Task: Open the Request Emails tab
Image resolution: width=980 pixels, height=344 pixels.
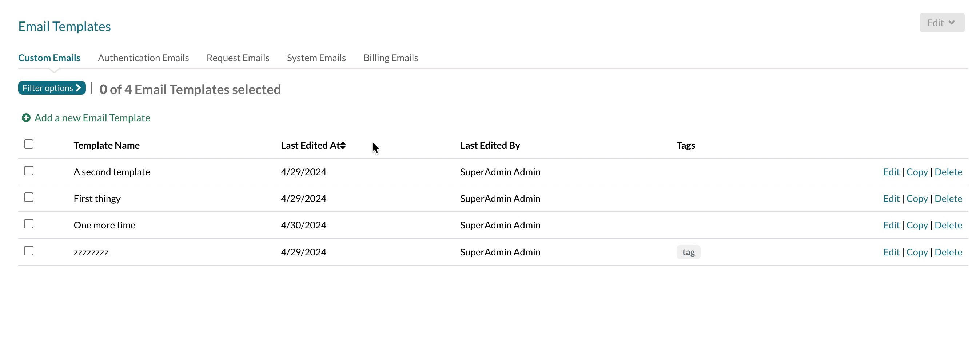Action: [238, 58]
